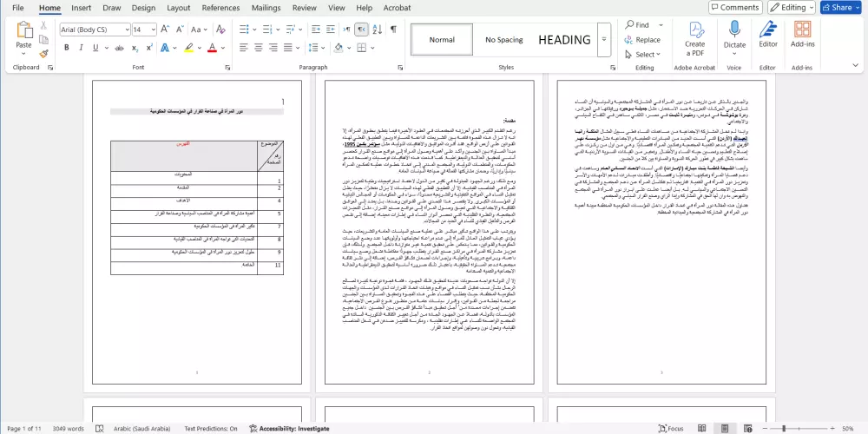Screen dimensions: 868x434
Task: Open the File tab
Action: 17,8
